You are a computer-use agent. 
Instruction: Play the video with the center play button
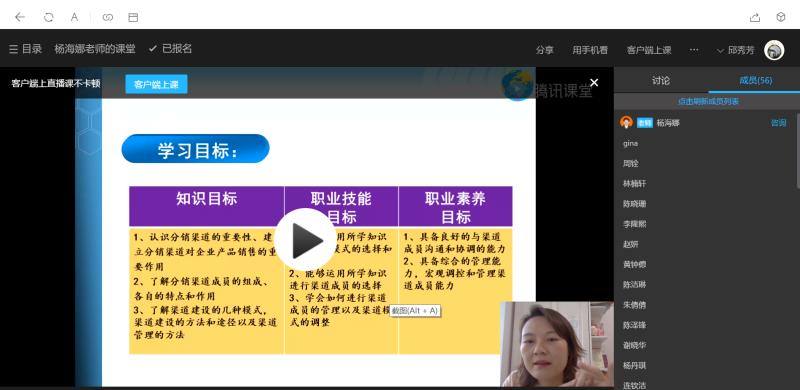306,239
